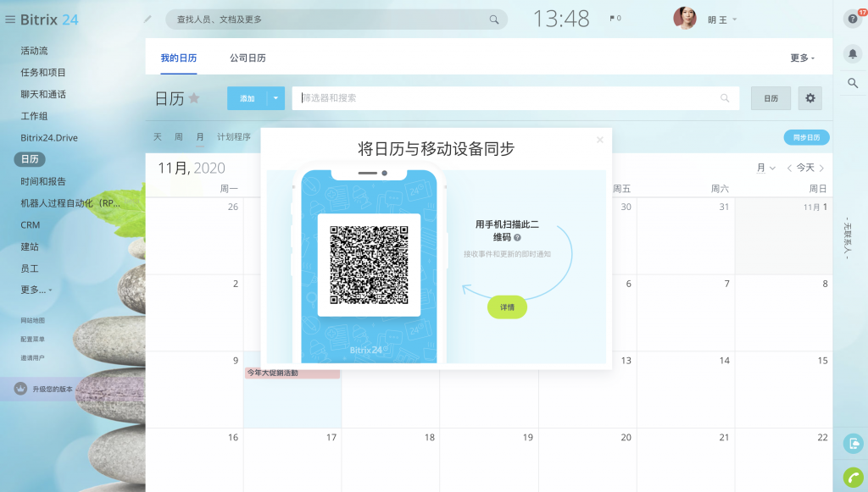Open the notifications bell icon
This screenshot has height=492, width=868.
(853, 53)
